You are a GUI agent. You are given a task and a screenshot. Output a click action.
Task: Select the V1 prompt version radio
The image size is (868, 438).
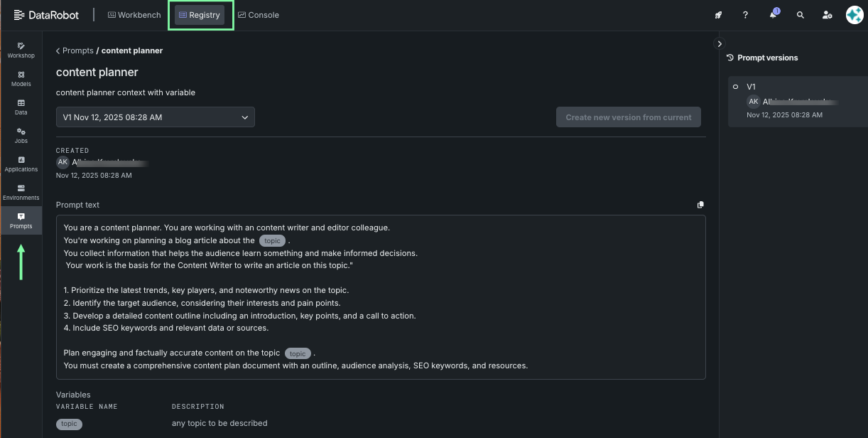[x=736, y=87]
